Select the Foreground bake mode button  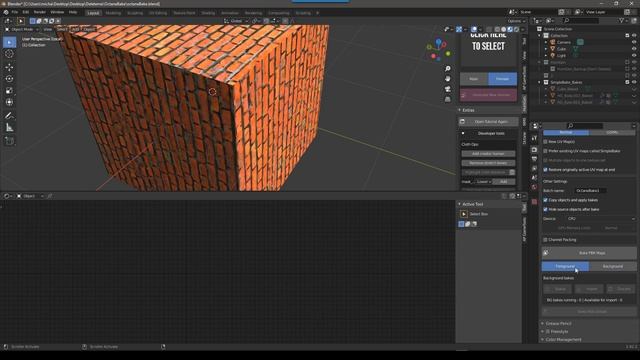565,267
